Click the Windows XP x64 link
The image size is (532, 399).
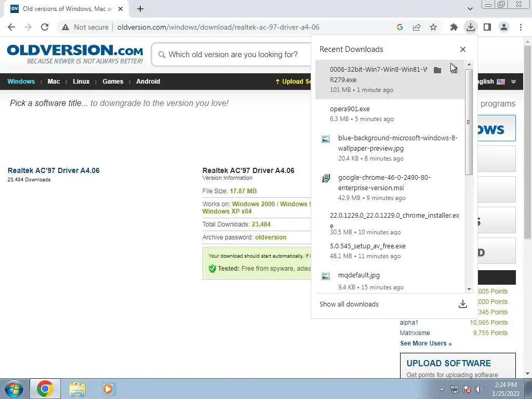point(227,211)
